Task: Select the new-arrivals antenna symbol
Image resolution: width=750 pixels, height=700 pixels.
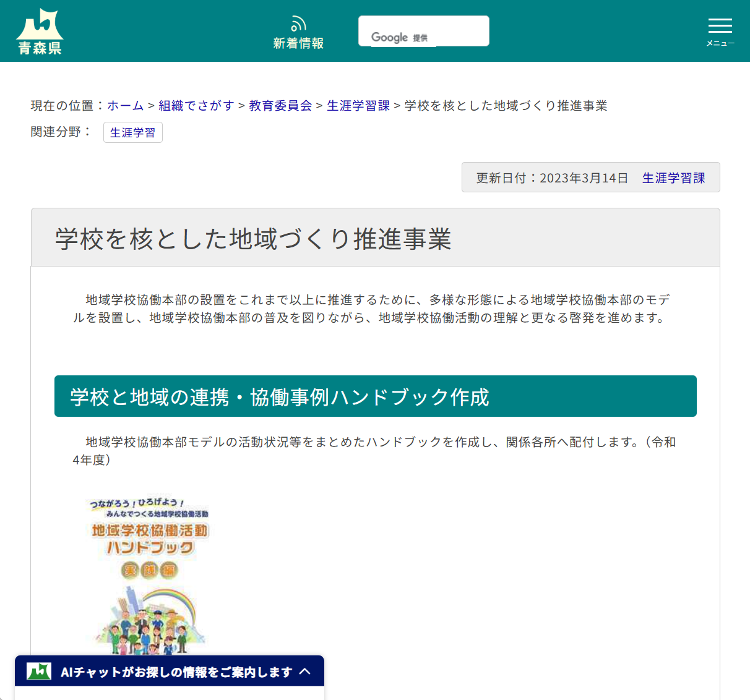Action: click(x=298, y=23)
